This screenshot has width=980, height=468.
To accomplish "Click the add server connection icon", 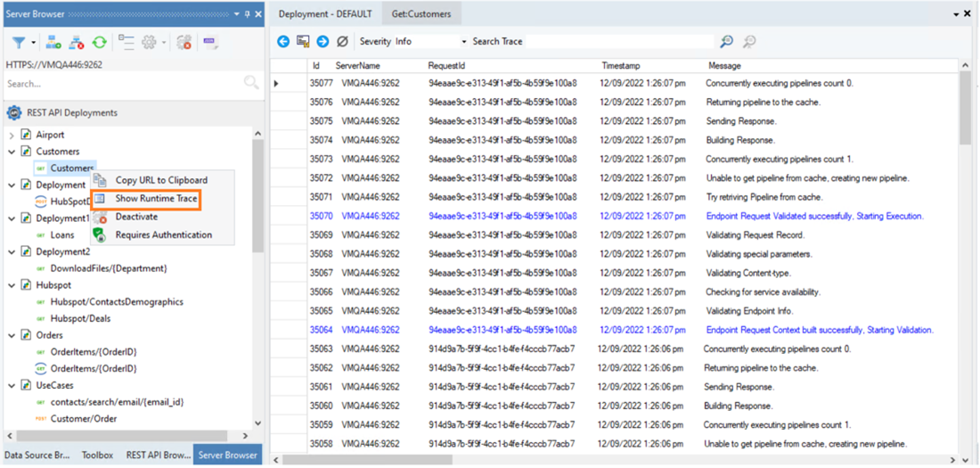I will [x=54, y=42].
